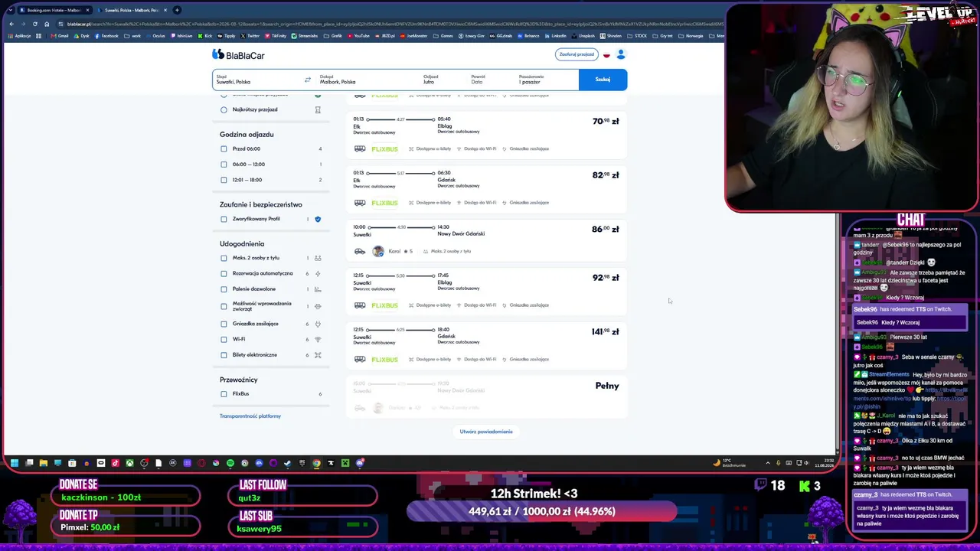Open the 82,98 zł Ełk–Gdańsk trip
The width and height of the screenshot is (980, 551).
486,188
